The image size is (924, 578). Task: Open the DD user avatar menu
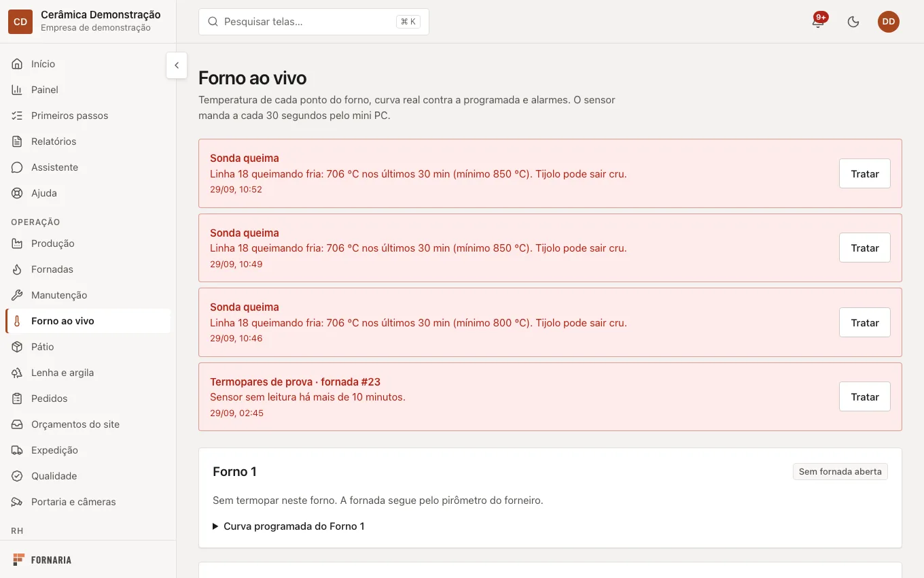click(x=889, y=22)
